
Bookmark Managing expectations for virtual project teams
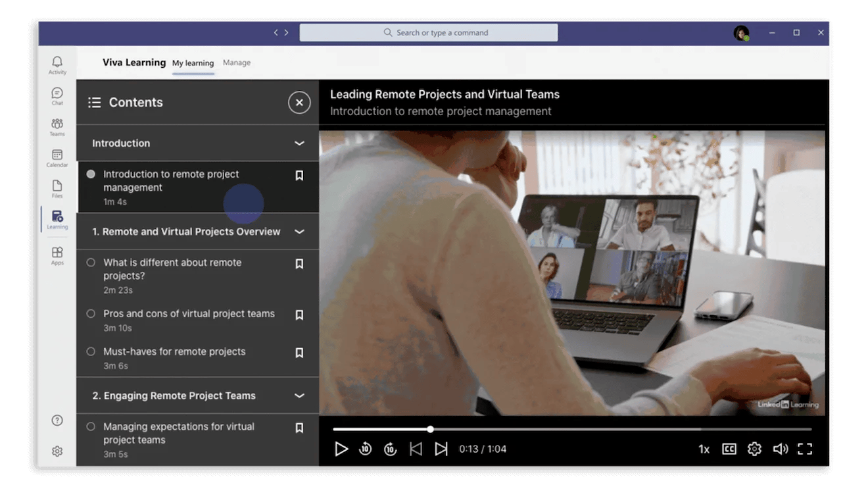[x=299, y=428]
